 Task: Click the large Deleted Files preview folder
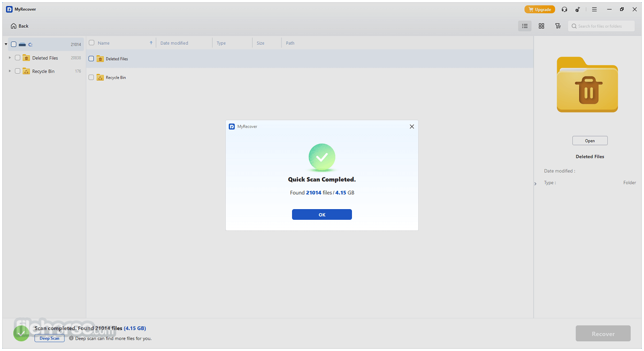coord(587,85)
